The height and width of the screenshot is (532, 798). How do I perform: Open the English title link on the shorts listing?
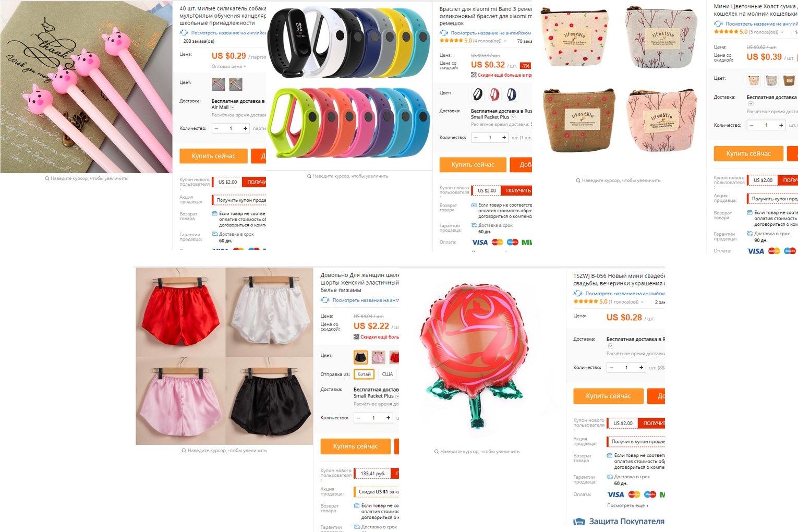coord(365,300)
